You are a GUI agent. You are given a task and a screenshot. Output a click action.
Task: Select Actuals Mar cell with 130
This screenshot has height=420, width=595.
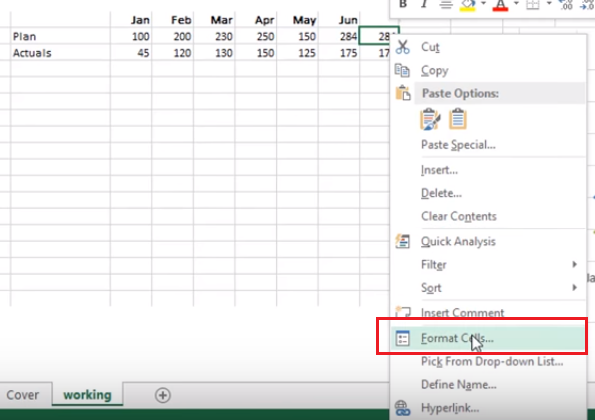click(x=214, y=53)
